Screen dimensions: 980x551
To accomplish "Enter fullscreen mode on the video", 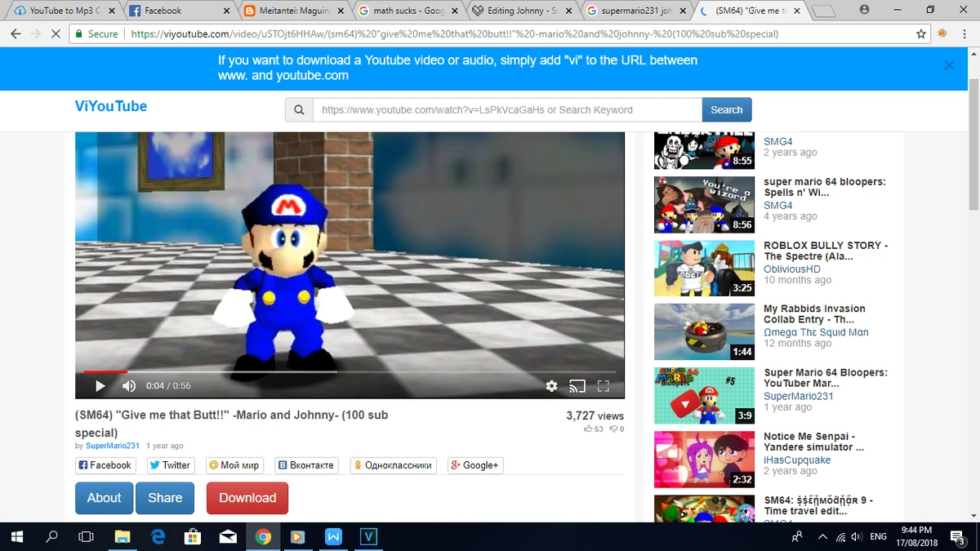I will (604, 385).
